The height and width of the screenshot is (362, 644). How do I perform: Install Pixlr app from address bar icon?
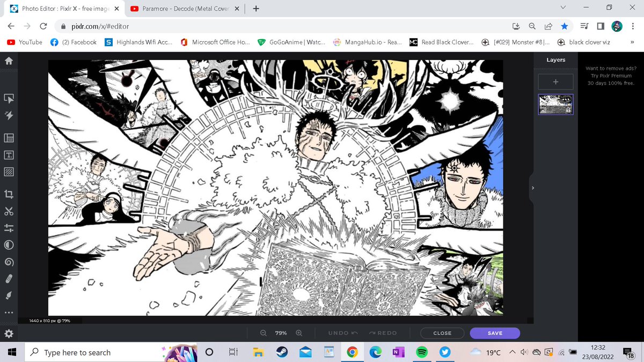(516, 26)
